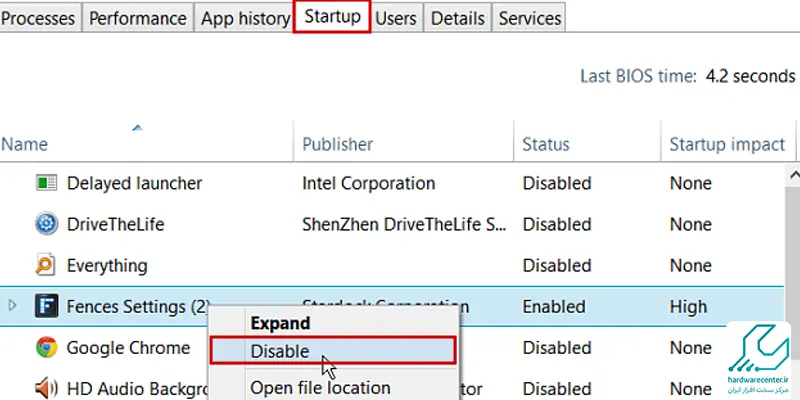The width and height of the screenshot is (800, 400).
Task: Select the Fences Settings (2) entry name
Action: click(138, 307)
